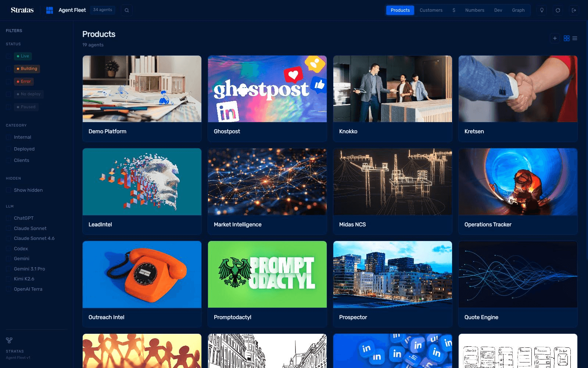
Task: Switch to grid view icon
Action: (x=567, y=38)
